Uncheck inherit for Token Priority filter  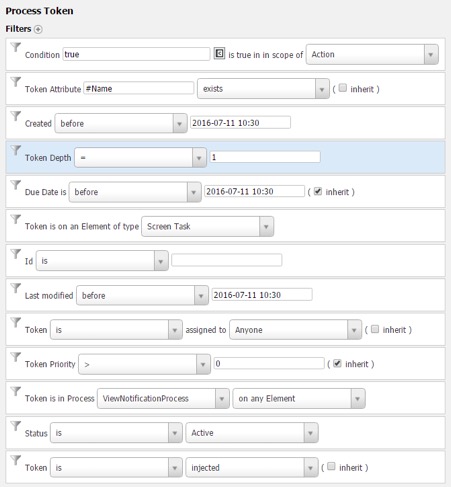pos(337,363)
